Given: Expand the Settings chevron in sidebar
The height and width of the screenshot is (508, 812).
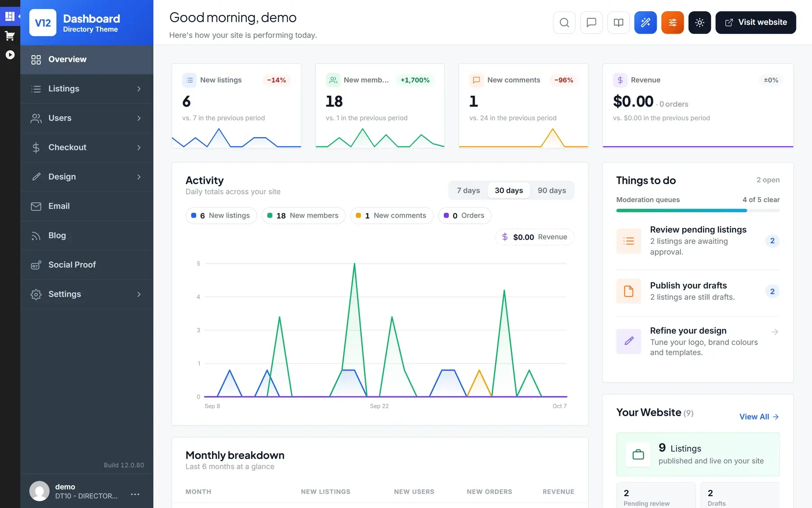Looking at the screenshot, I should 139,294.
